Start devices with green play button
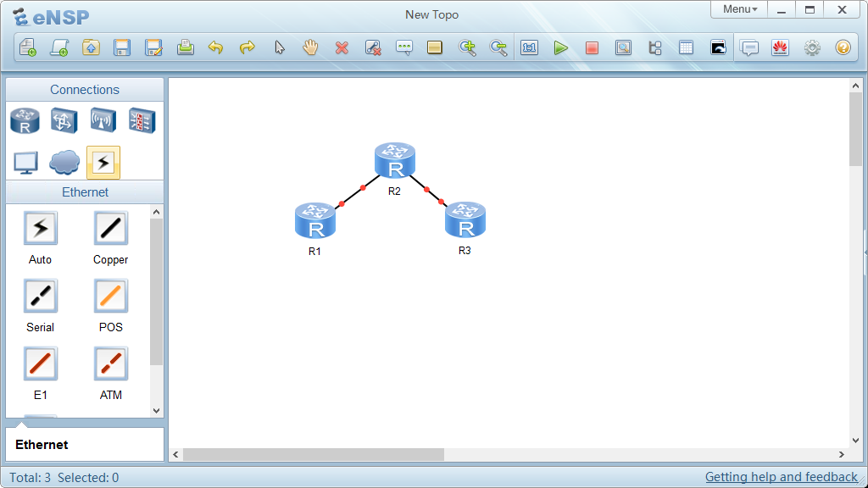Viewport: 868px width, 488px height. pos(561,47)
